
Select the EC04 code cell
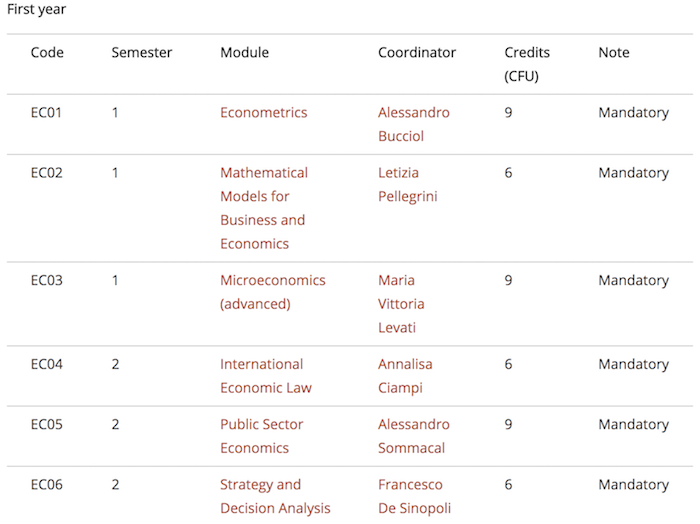coord(46,364)
